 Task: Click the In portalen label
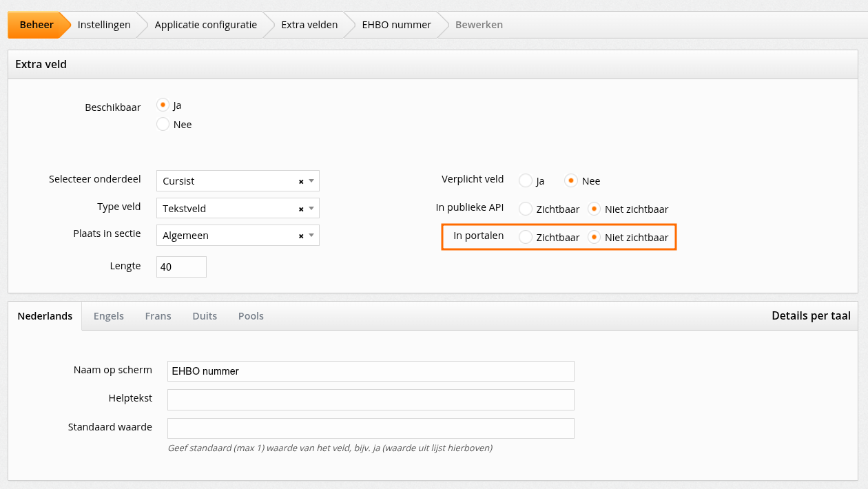[x=479, y=236]
